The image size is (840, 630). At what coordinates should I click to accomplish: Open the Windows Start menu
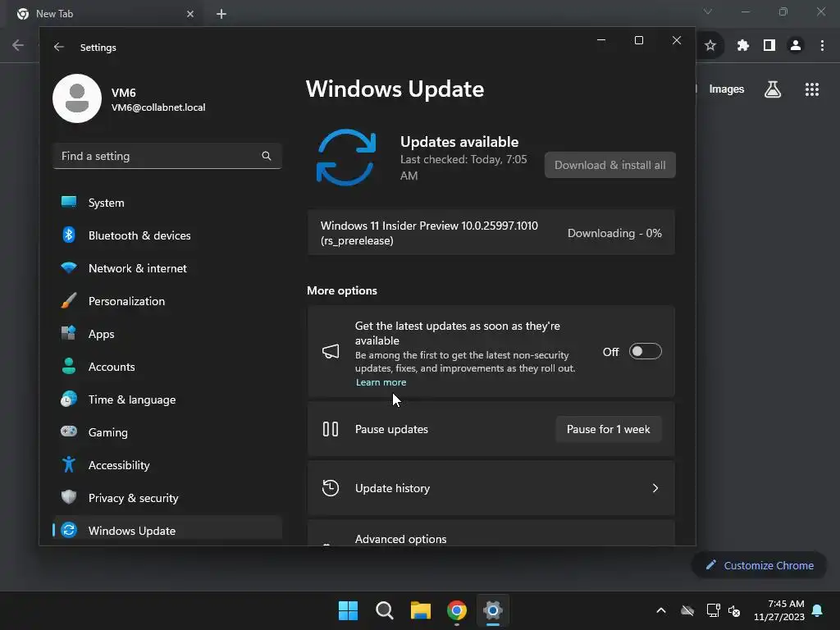(x=348, y=610)
